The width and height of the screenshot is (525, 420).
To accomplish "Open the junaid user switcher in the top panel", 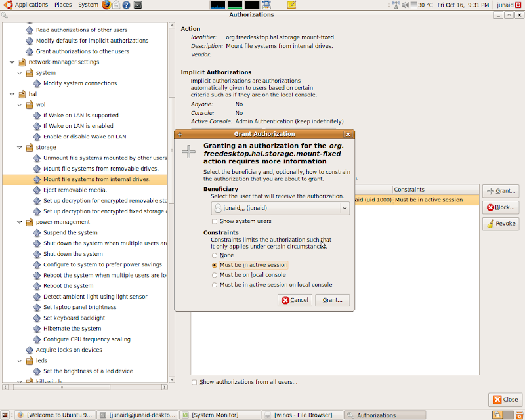I will point(505,5).
